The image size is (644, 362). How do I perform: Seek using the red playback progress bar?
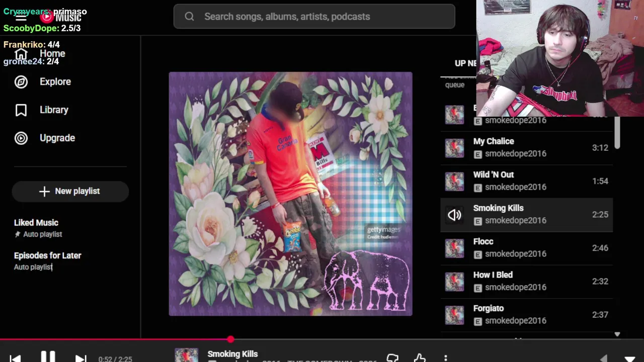coord(322,340)
